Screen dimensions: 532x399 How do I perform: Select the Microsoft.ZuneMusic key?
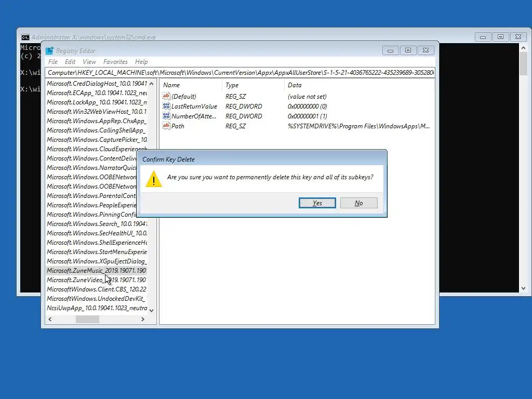click(x=97, y=270)
